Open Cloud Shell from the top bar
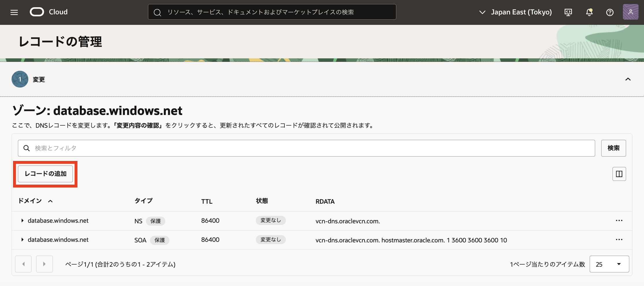The height and width of the screenshot is (286, 644). point(568,12)
